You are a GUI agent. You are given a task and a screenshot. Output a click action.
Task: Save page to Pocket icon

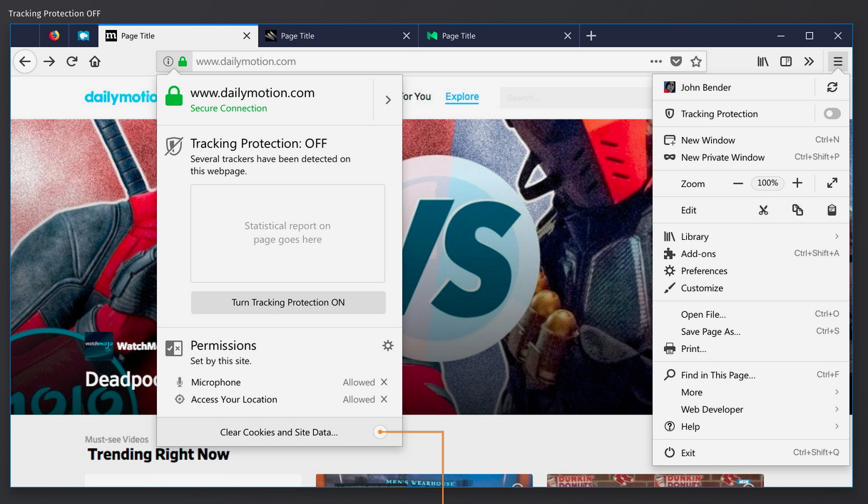pos(676,61)
